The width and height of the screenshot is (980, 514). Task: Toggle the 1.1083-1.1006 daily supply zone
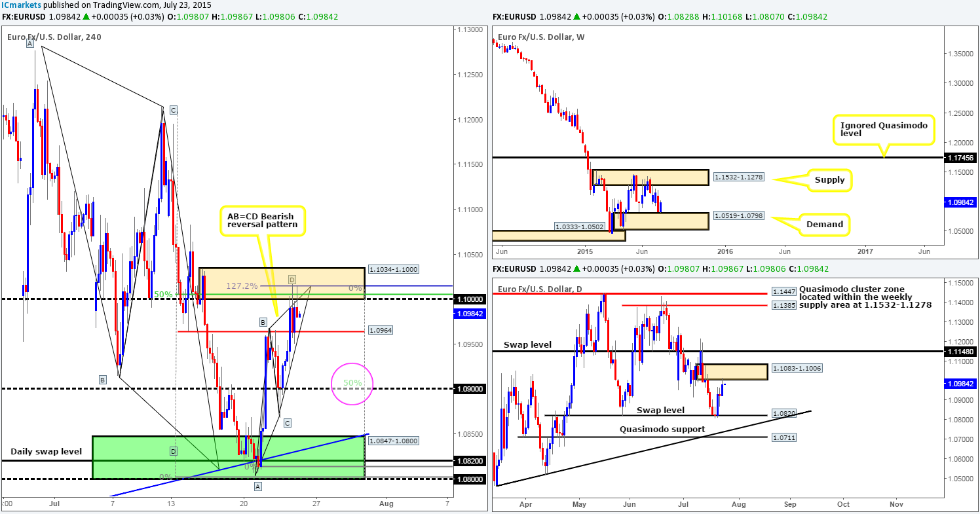coord(735,371)
